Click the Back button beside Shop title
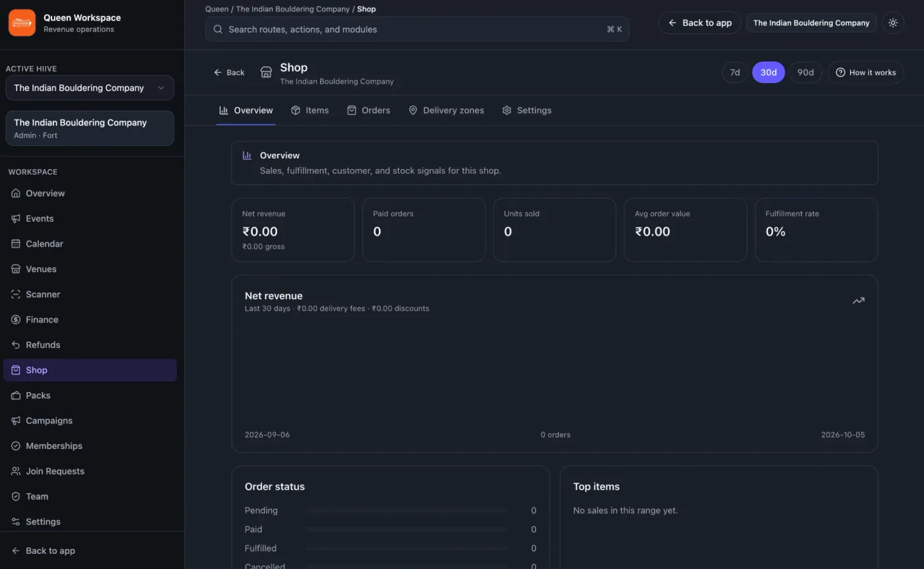This screenshot has height=569, width=924. pyautogui.click(x=229, y=73)
